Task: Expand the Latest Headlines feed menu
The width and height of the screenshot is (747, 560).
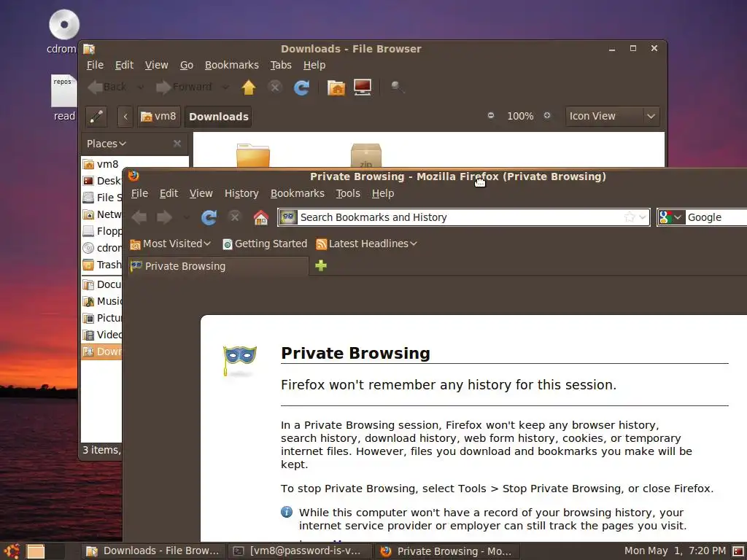Action: (366, 244)
